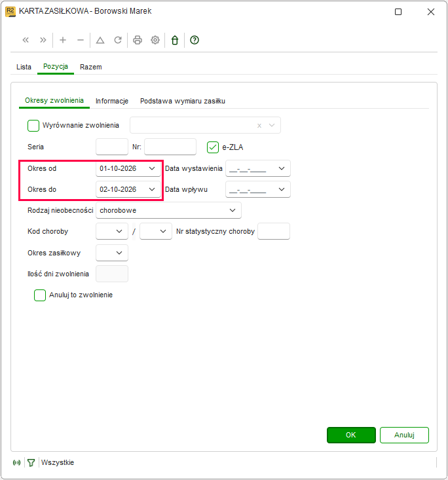Open settings gear icon in toolbar

click(x=155, y=40)
